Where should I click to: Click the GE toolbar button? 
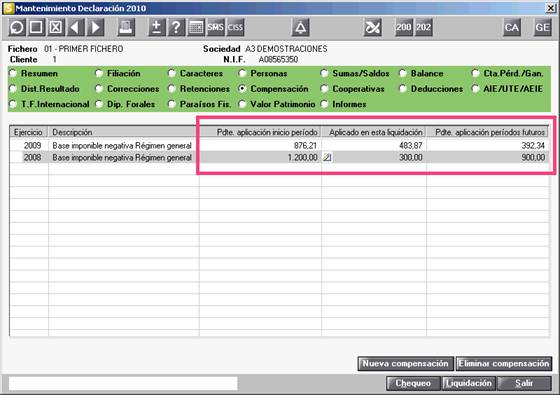coord(542,27)
